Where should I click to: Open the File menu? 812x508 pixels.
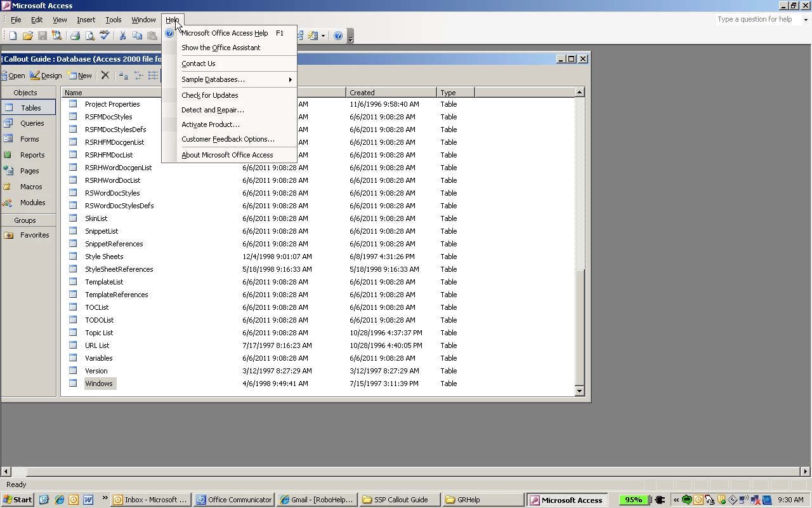coord(16,20)
